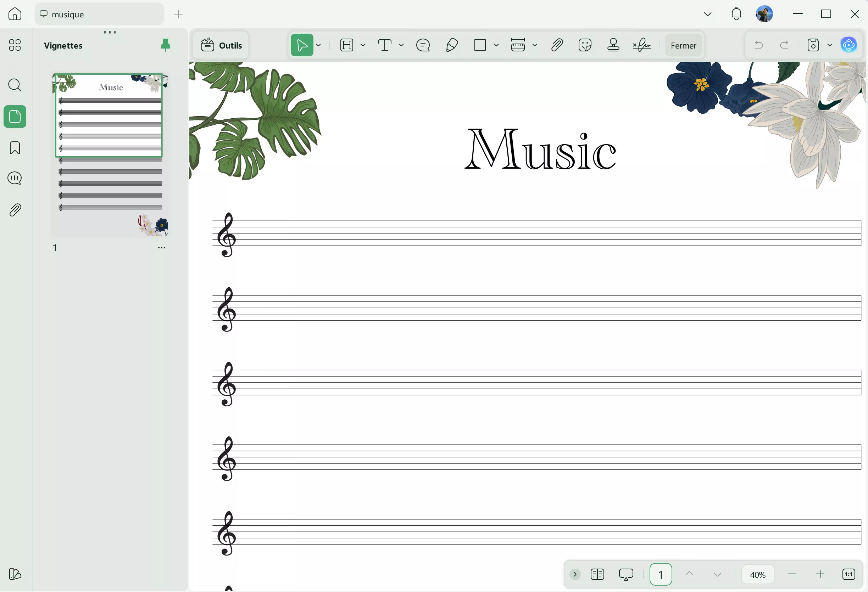The image size is (868, 592).
Task: Choose the Pencil drawing tool
Action: coord(452,45)
